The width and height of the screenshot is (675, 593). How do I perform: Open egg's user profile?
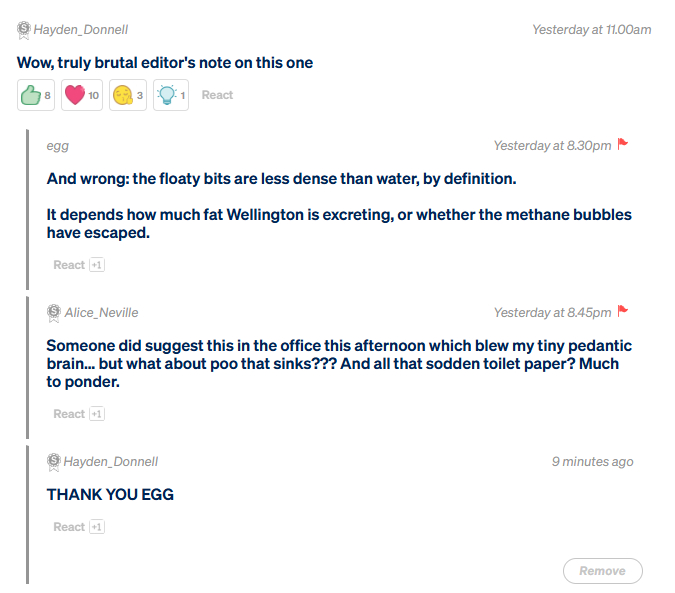coord(58,146)
